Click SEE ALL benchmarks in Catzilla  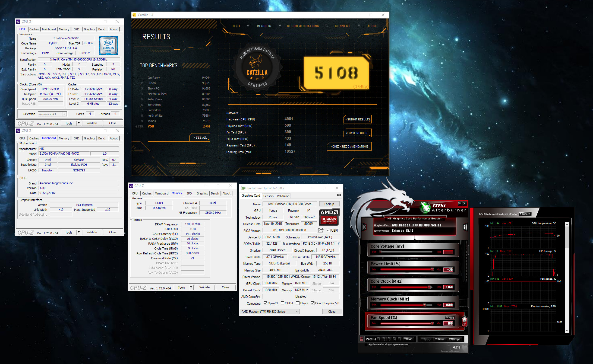(200, 138)
